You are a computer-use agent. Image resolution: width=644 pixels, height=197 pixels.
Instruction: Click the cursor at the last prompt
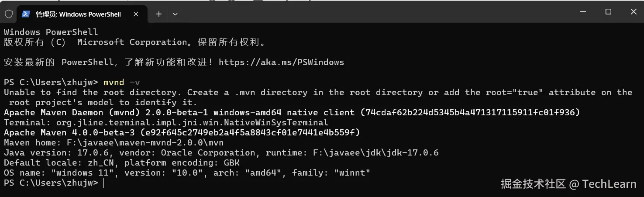click(103, 183)
